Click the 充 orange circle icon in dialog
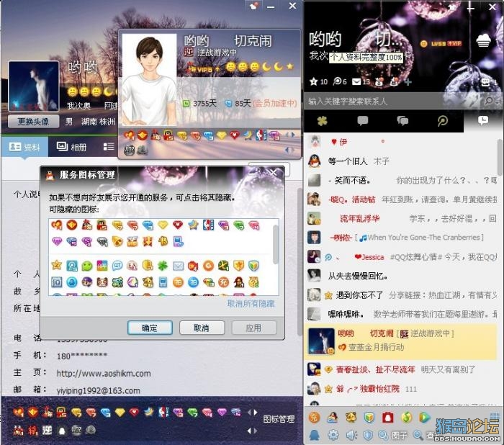 (x=223, y=282)
